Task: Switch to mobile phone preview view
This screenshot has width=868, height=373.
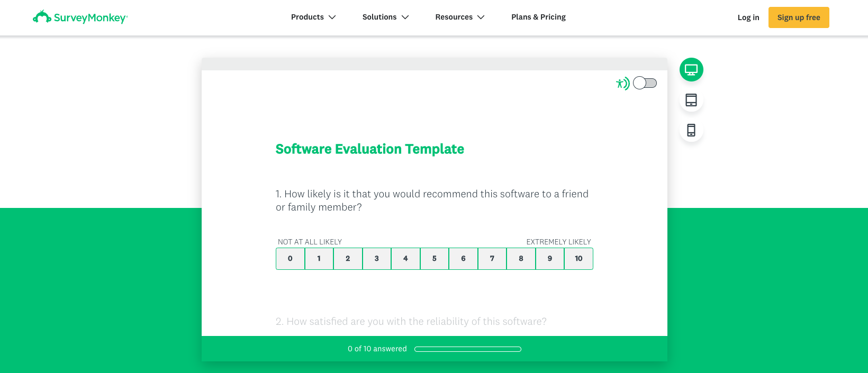Action: coord(691,130)
